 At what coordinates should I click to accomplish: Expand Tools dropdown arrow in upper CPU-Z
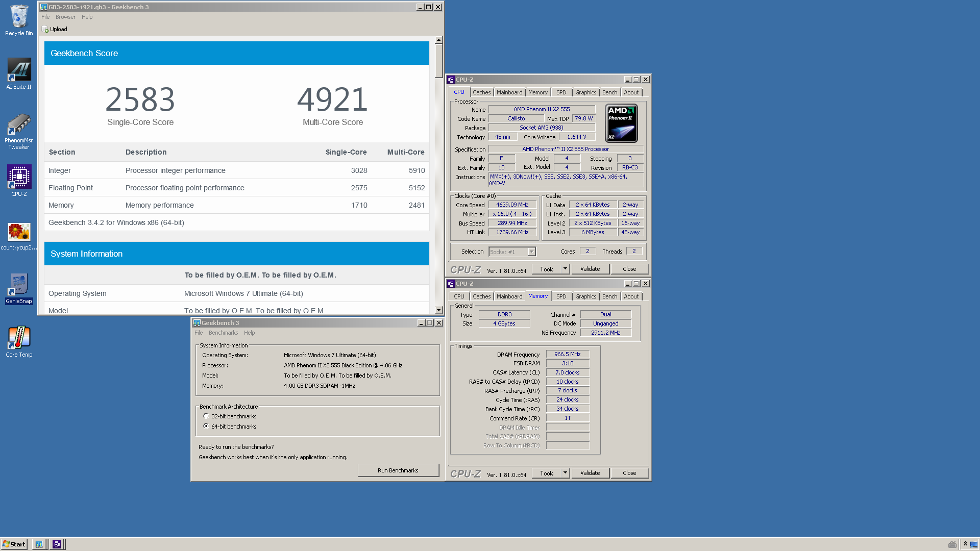click(565, 269)
